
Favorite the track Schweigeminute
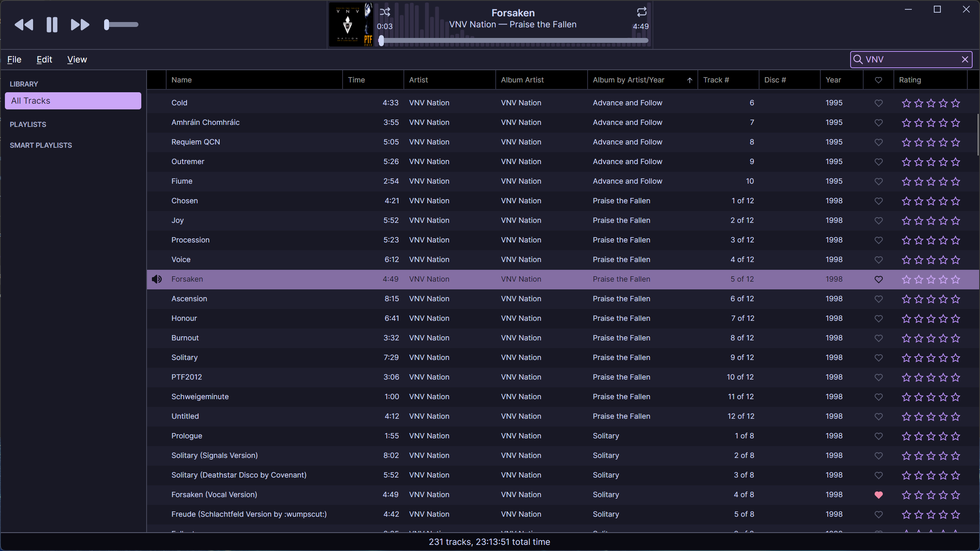pos(879,397)
